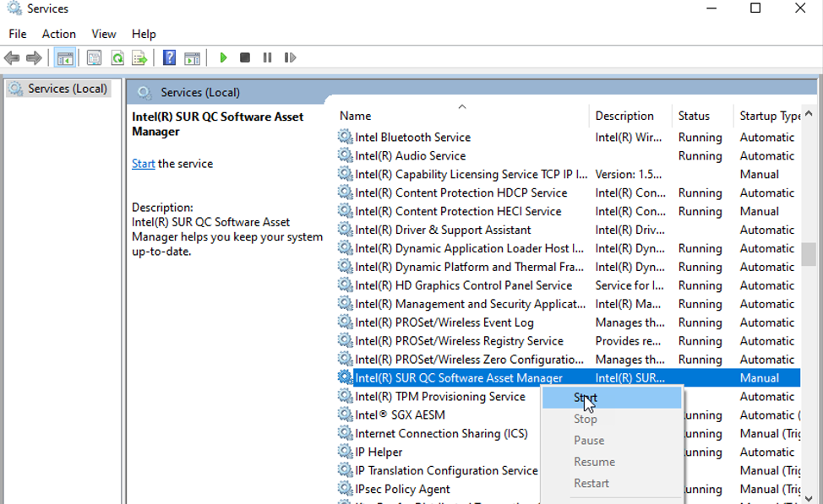Select Intel(R) Dynamic Platform and Thermal Framework row name

click(x=469, y=267)
